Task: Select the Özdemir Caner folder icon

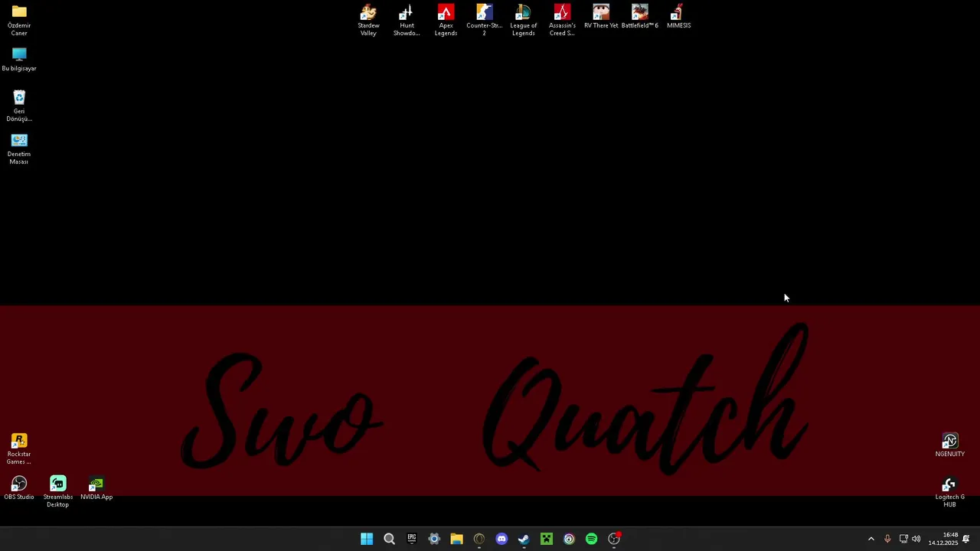Action: coord(19,20)
